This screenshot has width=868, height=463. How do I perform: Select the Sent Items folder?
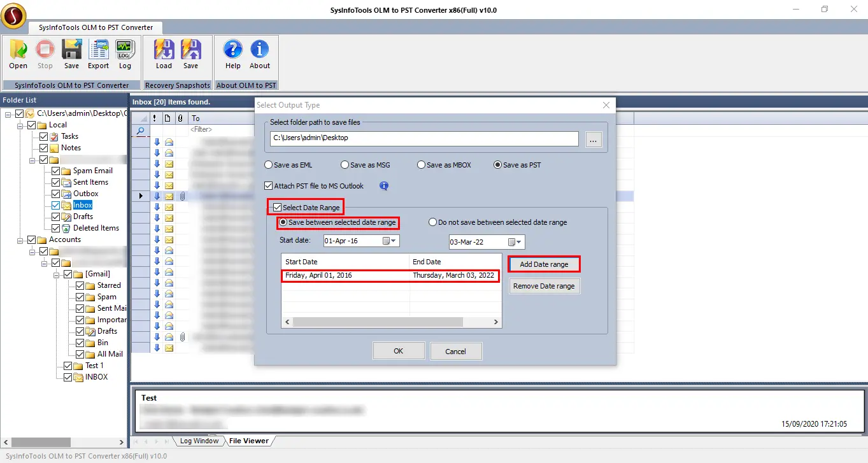click(90, 182)
